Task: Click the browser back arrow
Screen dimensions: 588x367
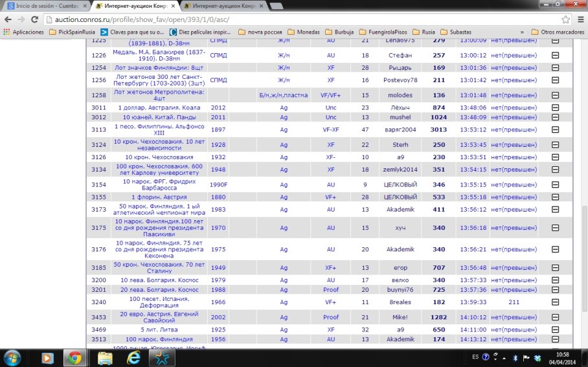Action: (x=8, y=19)
